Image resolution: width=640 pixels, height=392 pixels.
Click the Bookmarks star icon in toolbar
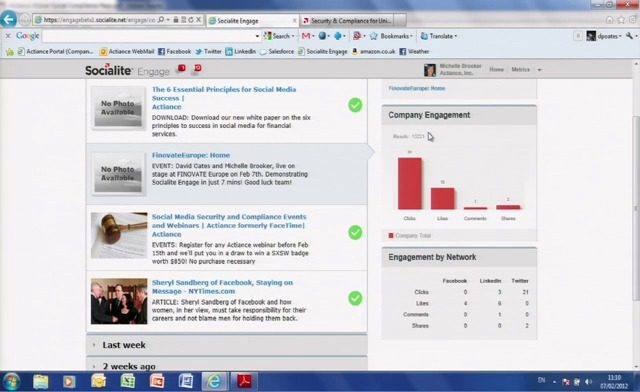pyautogui.click(x=373, y=36)
